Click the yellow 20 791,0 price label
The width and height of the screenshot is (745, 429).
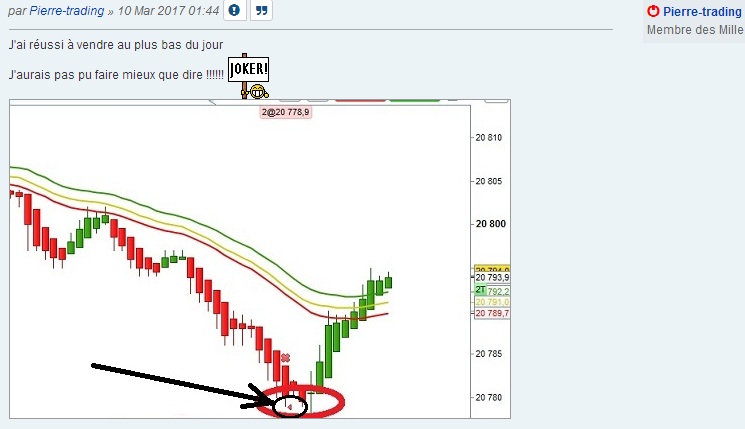(x=492, y=302)
